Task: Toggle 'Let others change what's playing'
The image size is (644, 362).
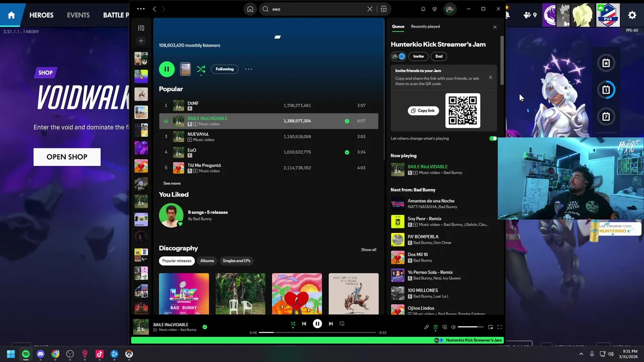Action: coord(493,138)
